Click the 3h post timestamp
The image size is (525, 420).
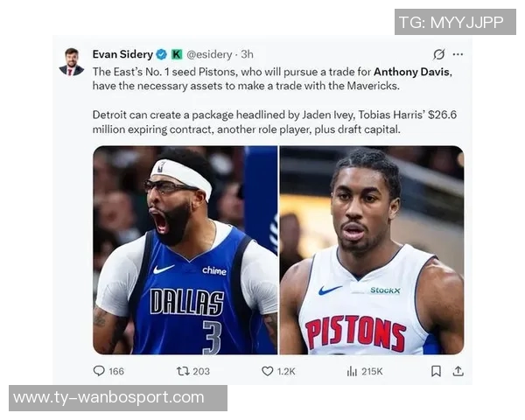point(248,54)
